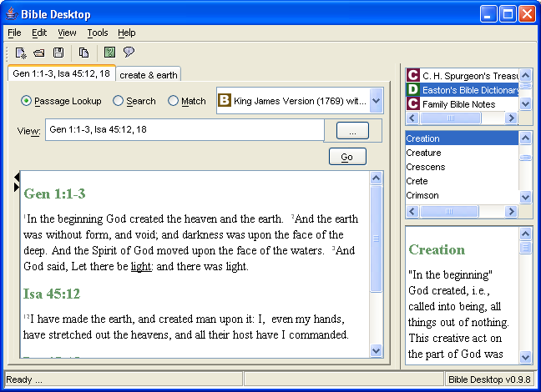Select the 'Gen 1:1-3, Isa 45:12, 18' tab
541x392 pixels.
tap(62, 73)
